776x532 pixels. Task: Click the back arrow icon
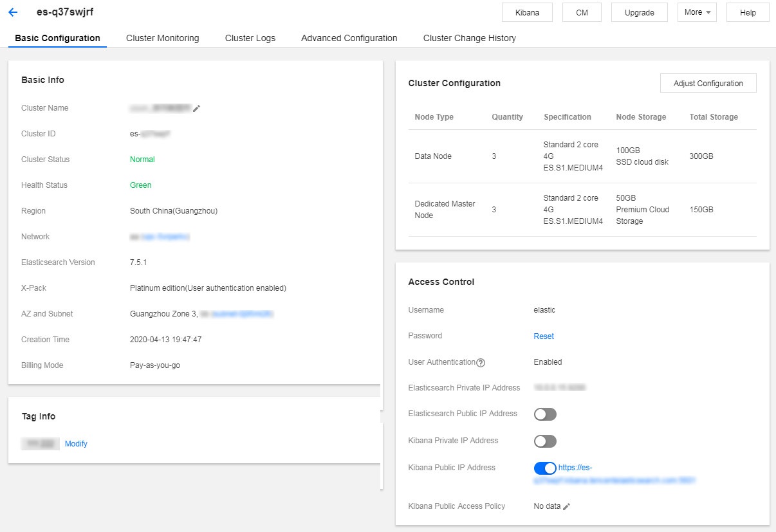(x=13, y=12)
